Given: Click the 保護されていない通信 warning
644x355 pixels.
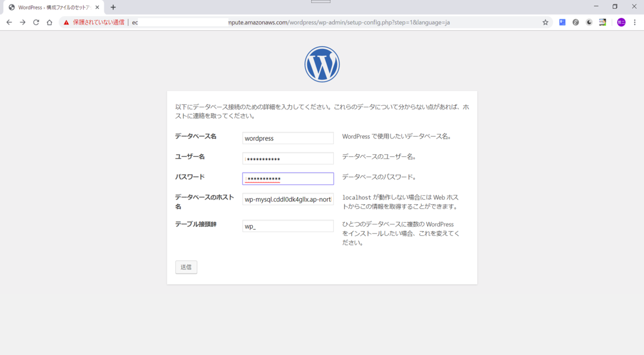Looking at the screenshot, I should pyautogui.click(x=97, y=22).
